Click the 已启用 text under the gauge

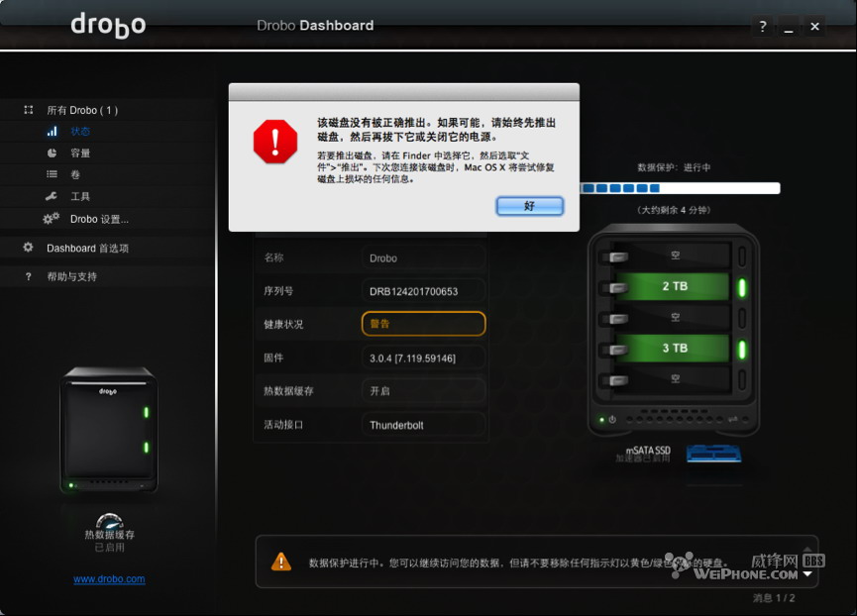pos(109,548)
